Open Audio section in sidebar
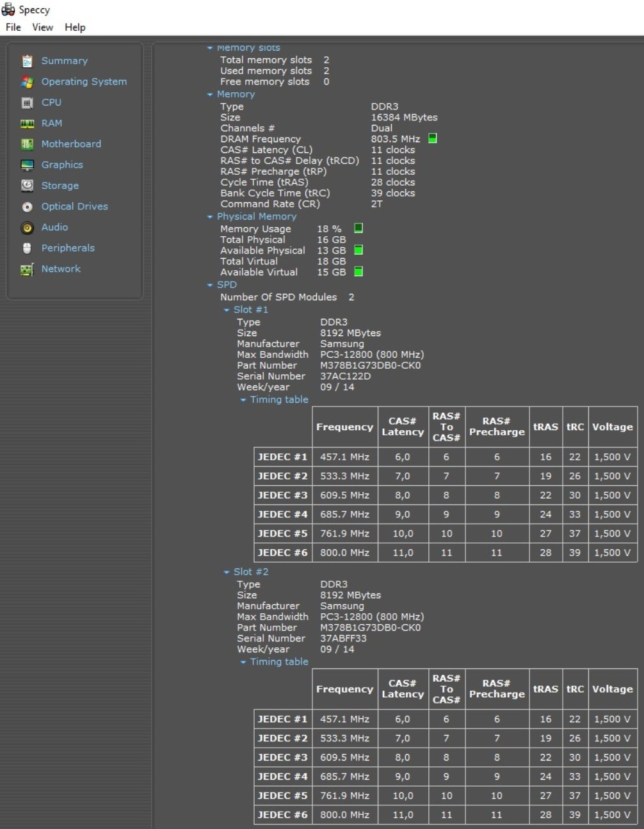Screen dimensions: 644x829 coord(54,227)
